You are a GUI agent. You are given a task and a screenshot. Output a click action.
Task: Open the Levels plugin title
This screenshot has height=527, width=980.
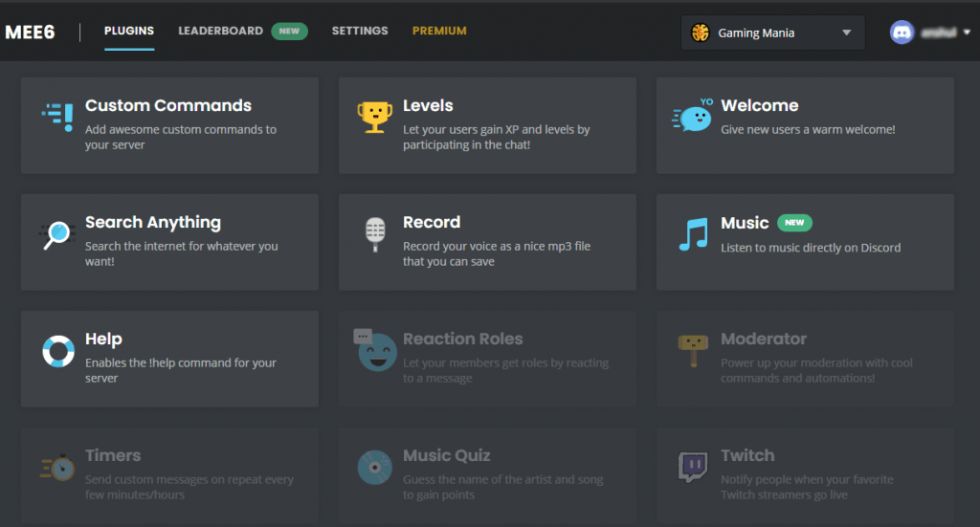tap(428, 105)
